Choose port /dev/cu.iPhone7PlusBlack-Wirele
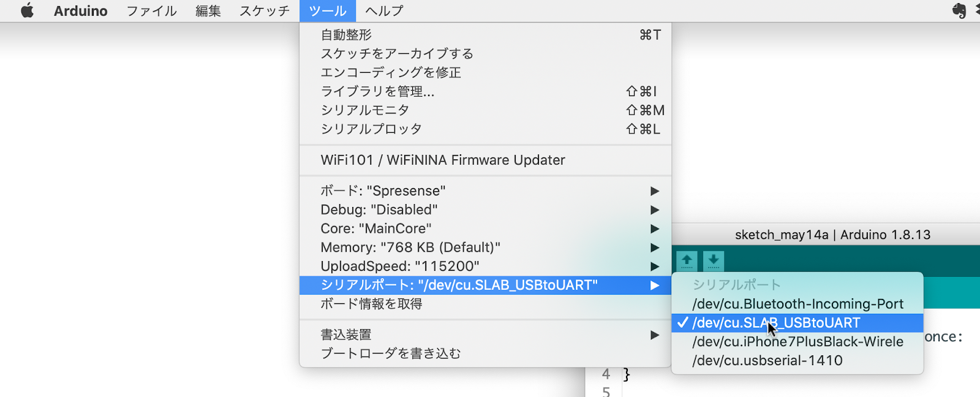980x397 pixels. click(797, 342)
